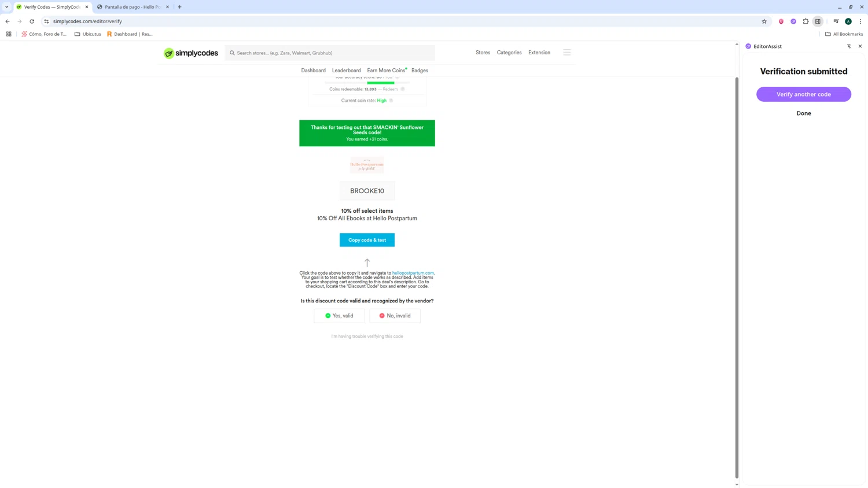Click the High coin rate text
The image size is (868, 488).
pos(381,101)
